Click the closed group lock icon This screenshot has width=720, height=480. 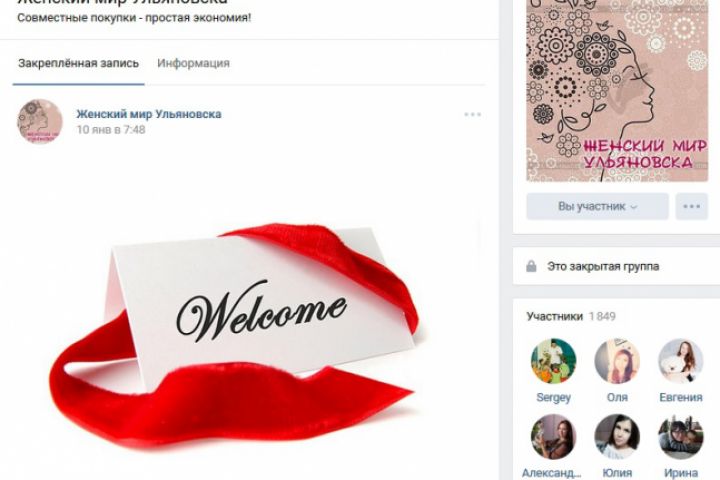(x=531, y=266)
